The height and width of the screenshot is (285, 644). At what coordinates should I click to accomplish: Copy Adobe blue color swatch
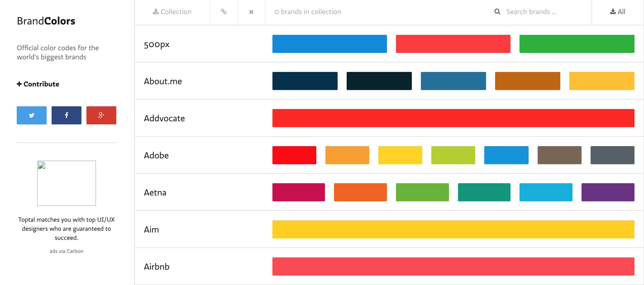tap(506, 155)
